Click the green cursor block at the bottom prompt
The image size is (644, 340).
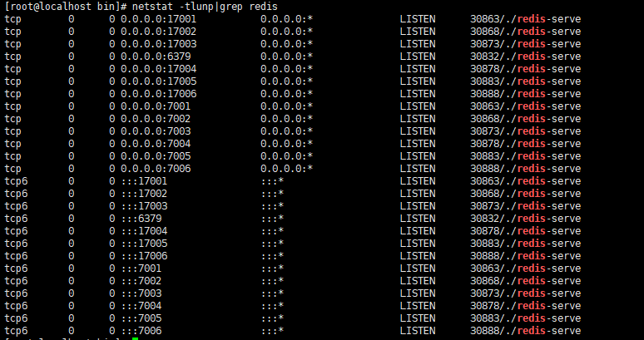135,339
